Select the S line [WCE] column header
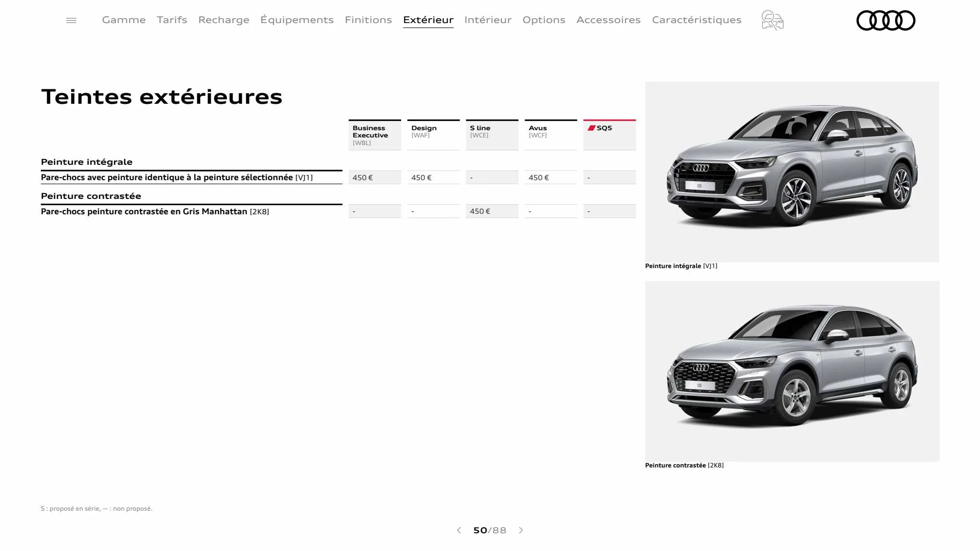 (x=492, y=135)
